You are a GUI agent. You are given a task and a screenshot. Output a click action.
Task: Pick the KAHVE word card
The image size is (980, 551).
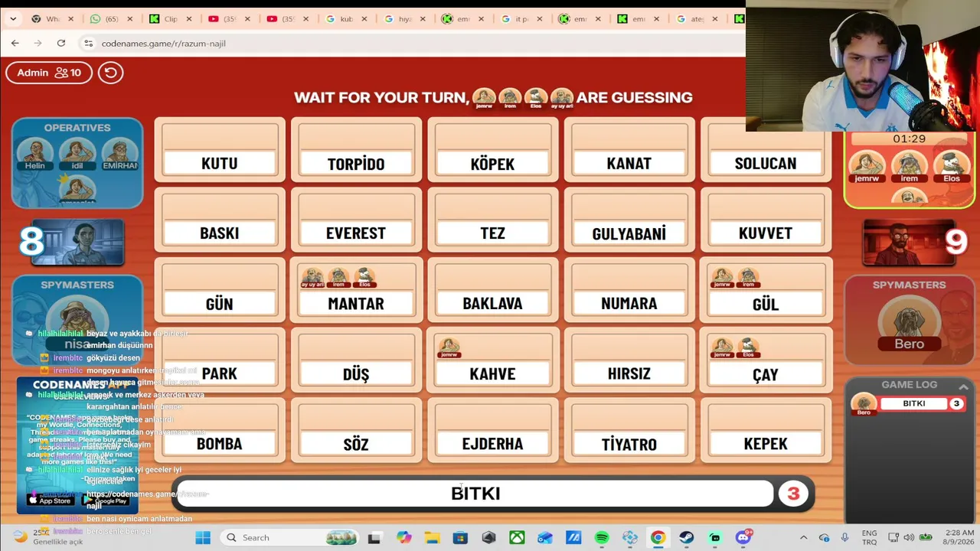(493, 361)
